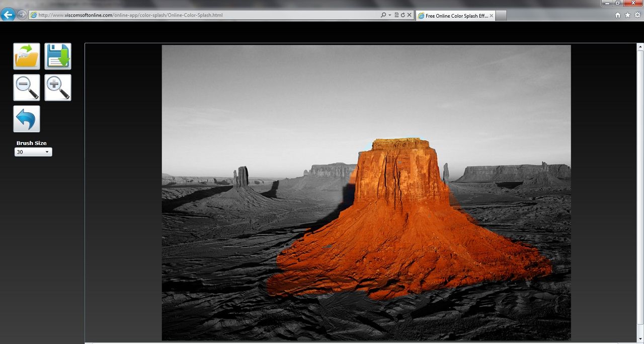This screenshot has width=644, height=344.
Task: Zoom out with the minus magnifier
Action: 27,88
